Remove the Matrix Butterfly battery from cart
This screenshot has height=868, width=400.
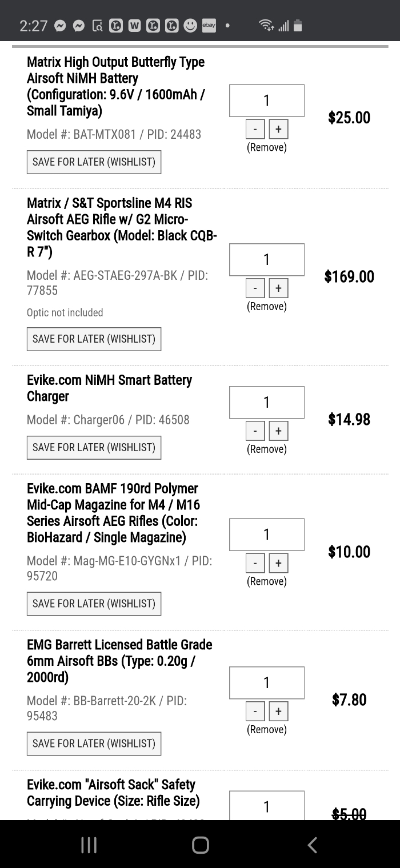(x=267, y=147)
